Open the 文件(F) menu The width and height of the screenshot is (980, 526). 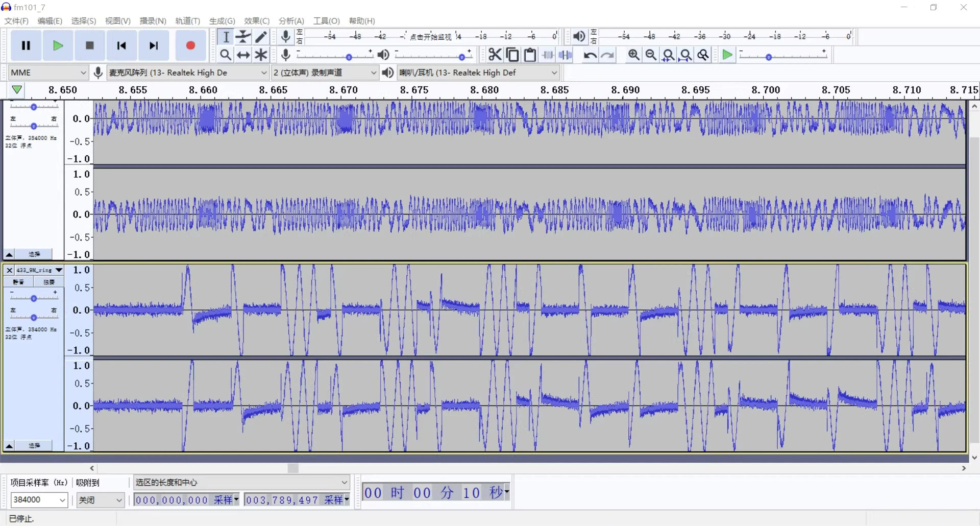[16, 21]
